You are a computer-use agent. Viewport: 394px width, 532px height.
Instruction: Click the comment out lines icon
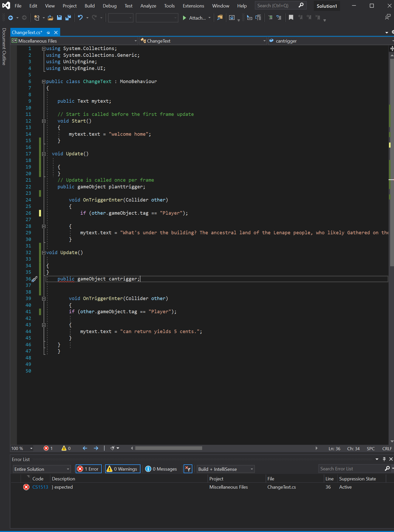[270, 18]
